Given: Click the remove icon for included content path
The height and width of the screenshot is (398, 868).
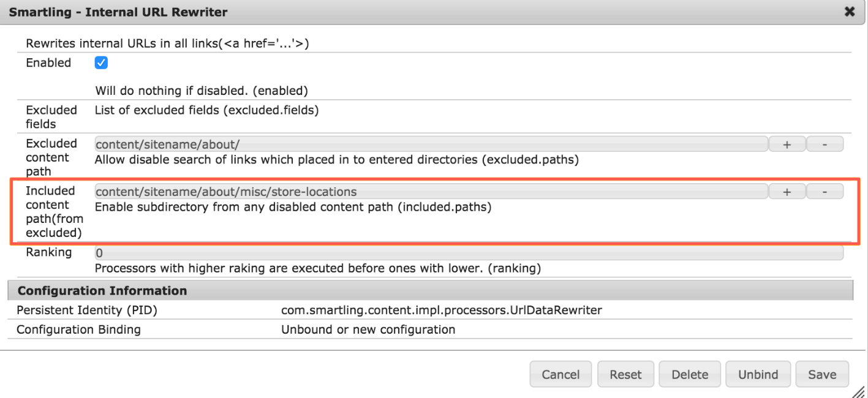Looking at the screenshot, I should (825, 191).
